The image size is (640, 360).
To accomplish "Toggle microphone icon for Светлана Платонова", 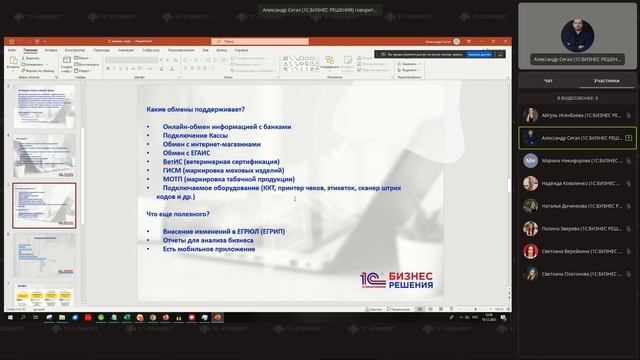I will [x=629, y=274].
